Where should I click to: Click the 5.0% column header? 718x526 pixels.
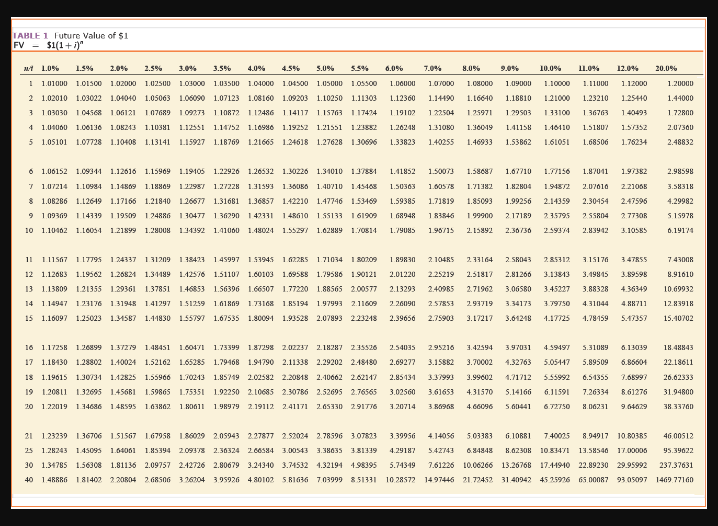tap(325, 68)
